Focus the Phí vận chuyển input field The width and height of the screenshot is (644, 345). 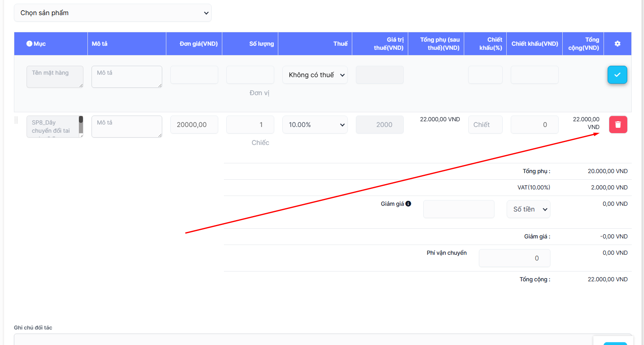coord(514,258)
